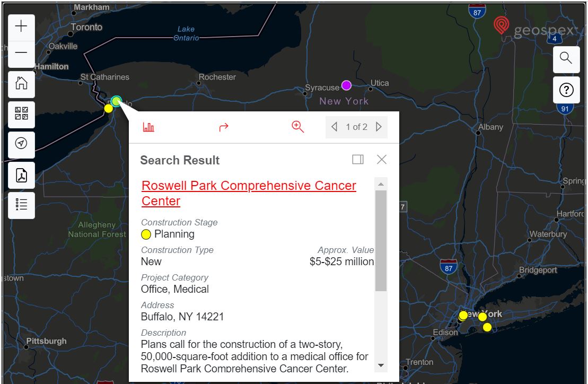Return to the default home map extent
Screen dimensions: 588x384
point(21,83)
